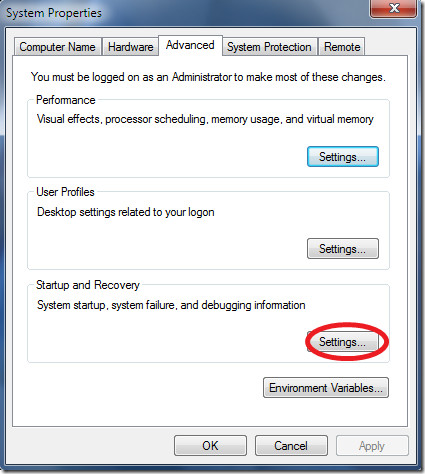Dismiss changes with the Cancel button

tap(291, 445)
